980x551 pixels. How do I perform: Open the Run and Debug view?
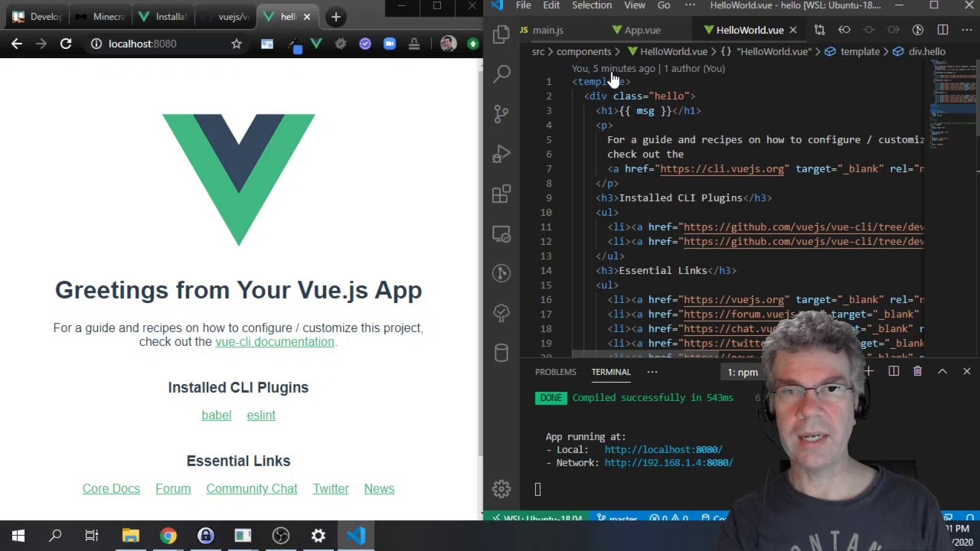click(501, 154)
